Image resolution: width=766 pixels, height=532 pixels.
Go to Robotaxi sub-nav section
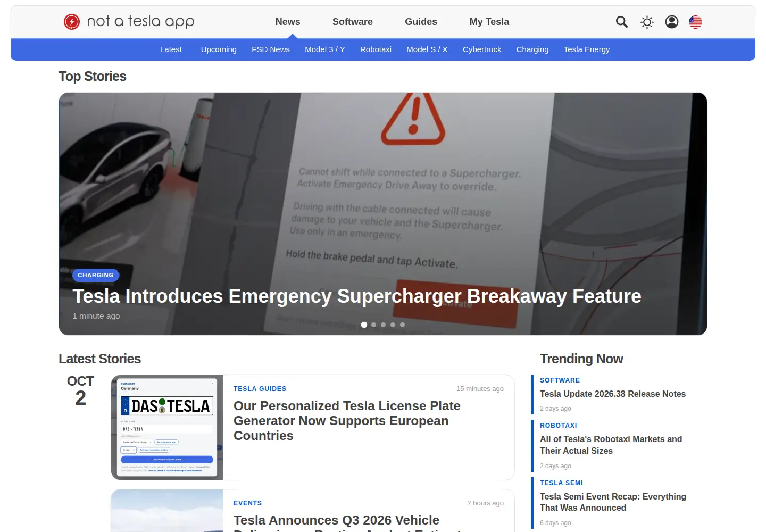[x=376, y=49]
